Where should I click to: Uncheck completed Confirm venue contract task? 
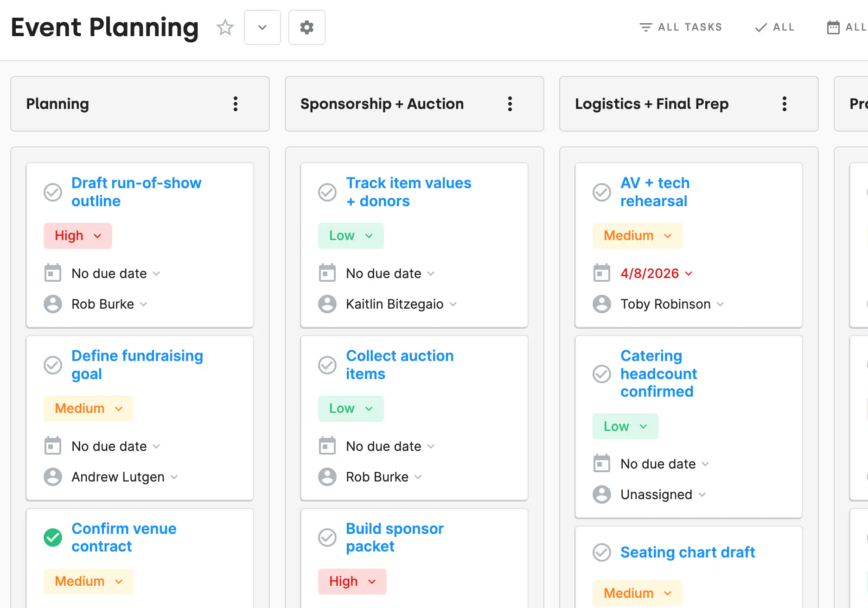pyautogui.click(x=53, y=538)
